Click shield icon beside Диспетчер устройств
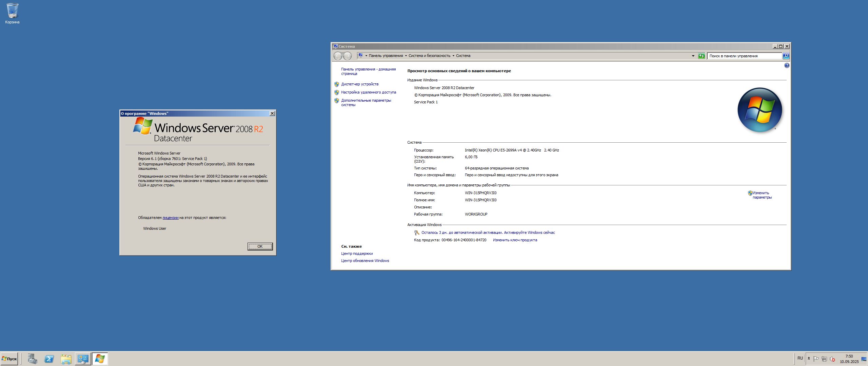The width and height of the screenshot is (868, 366). pos(337,84)
